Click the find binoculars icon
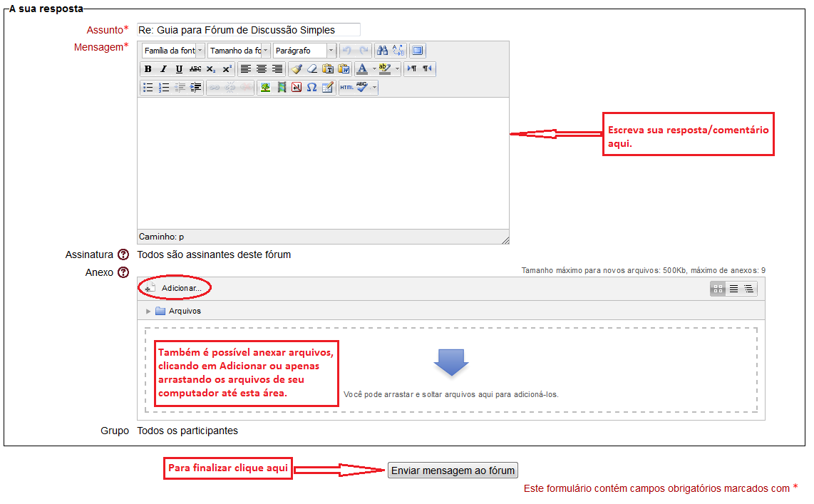The width and height of the screenshot is (814, 504). (x=382, y=51)
